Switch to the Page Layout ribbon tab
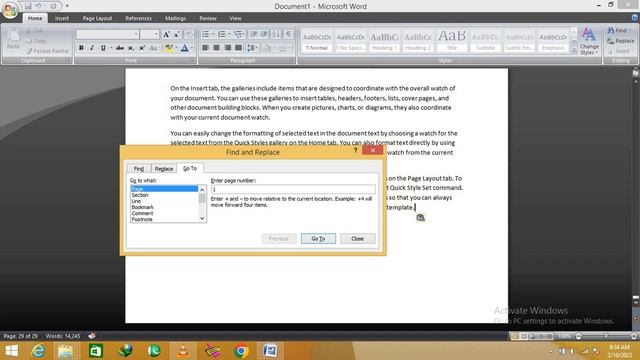The width and height of the screenshot is (640, 360). click(x=97, y=18)
